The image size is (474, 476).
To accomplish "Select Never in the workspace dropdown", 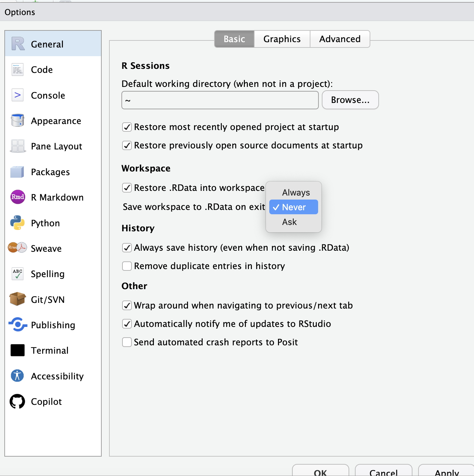I will click(293, 207).
